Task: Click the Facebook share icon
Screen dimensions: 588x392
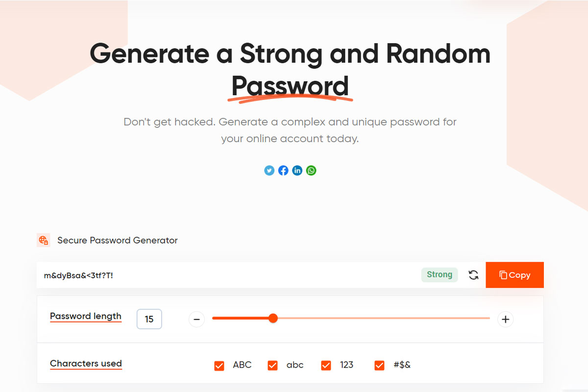Action: coord(283,171)
